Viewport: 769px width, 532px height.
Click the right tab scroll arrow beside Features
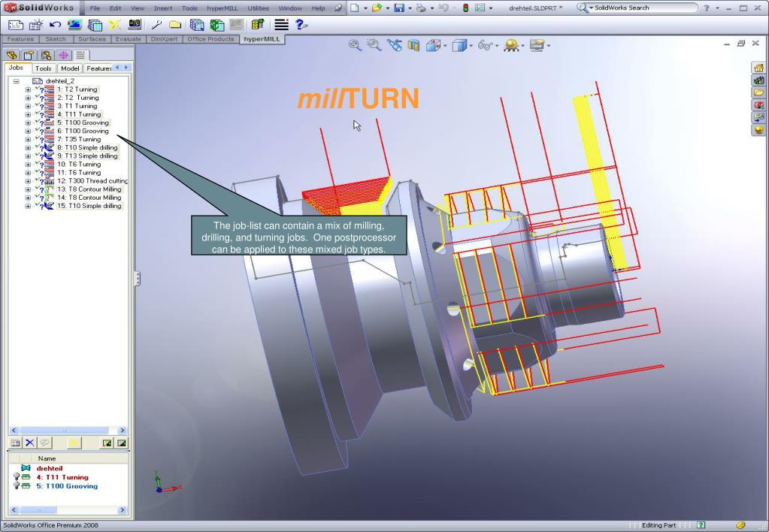pos(126,68)
